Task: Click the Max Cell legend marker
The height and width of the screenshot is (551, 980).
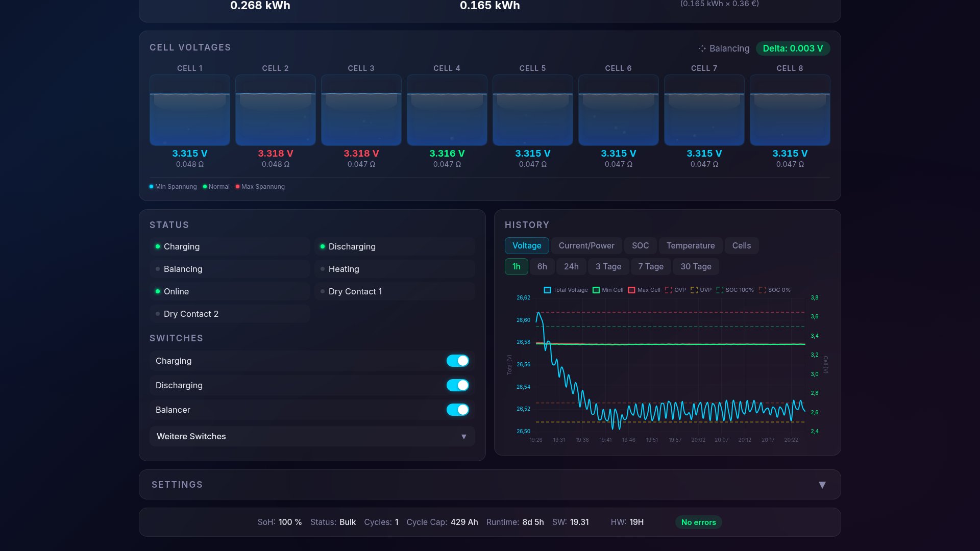Action: click(631, 290)
